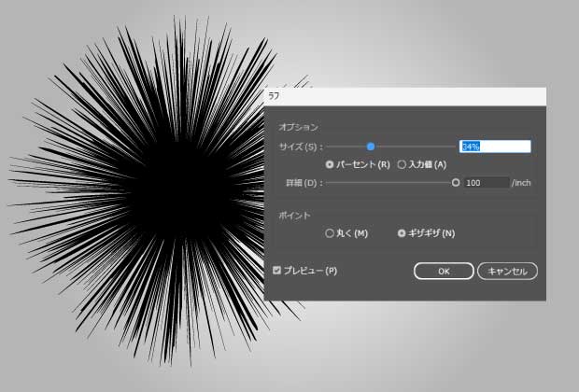Select the 入力値 radio button
Viewport: 579px width, 392px height.
tap(402, 164)
